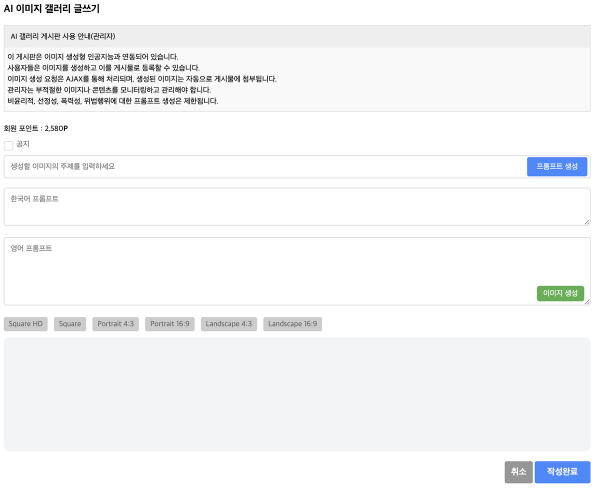Click the 한국어 프롬프트 textarea resize handle
600x489 pixels.
pyautogui.click(x=587, y=222)
